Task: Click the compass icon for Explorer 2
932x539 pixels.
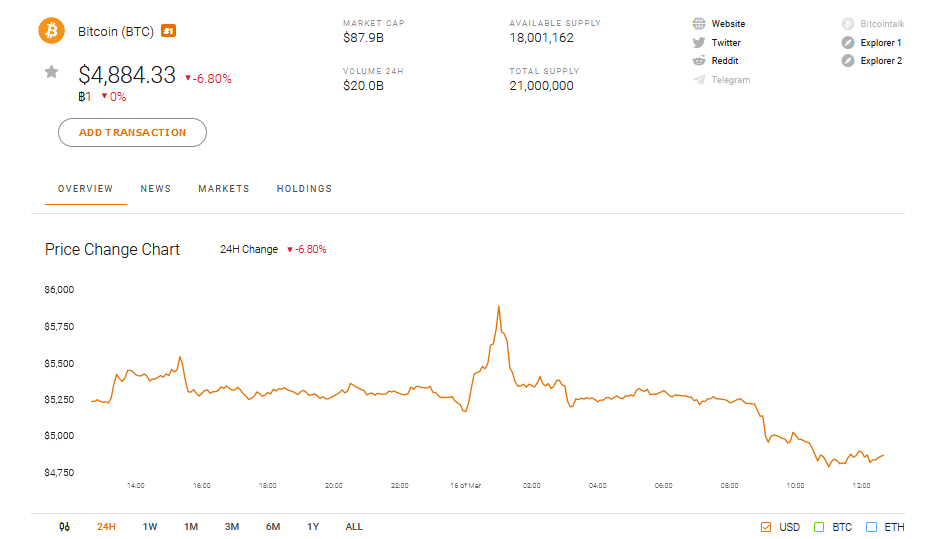Action: click(848, 61)
